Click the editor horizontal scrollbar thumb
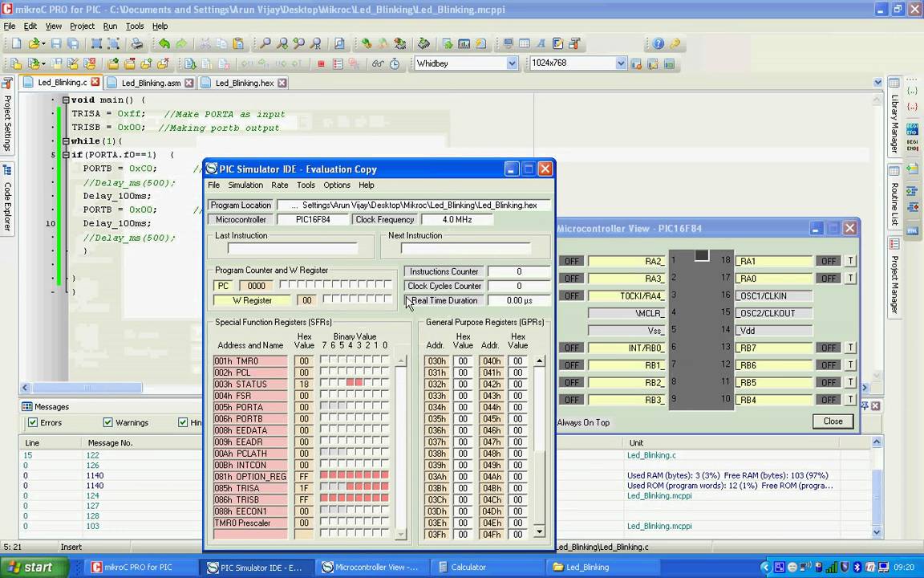This screenshot has height=578, width=924. tap(87, 388)
